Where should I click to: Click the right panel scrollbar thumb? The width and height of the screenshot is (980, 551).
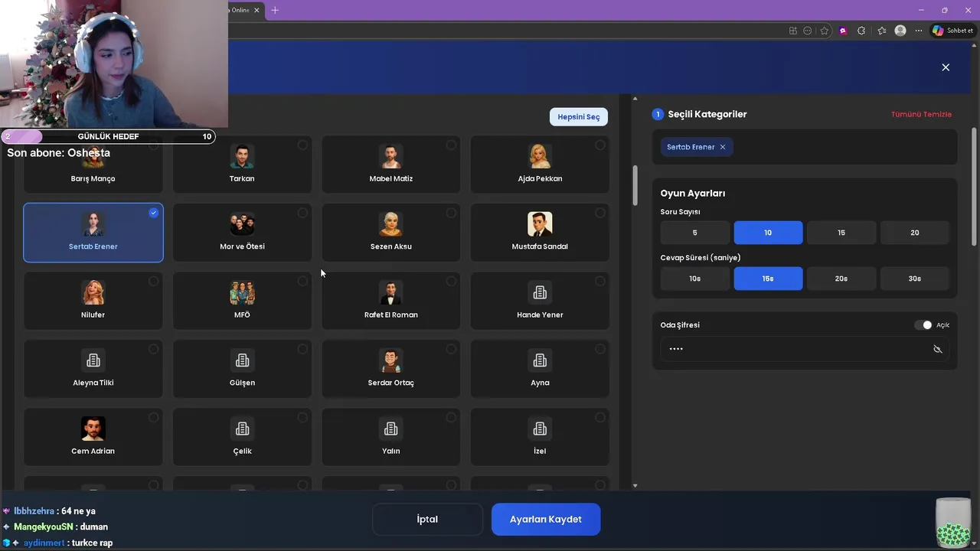point(974,187)
